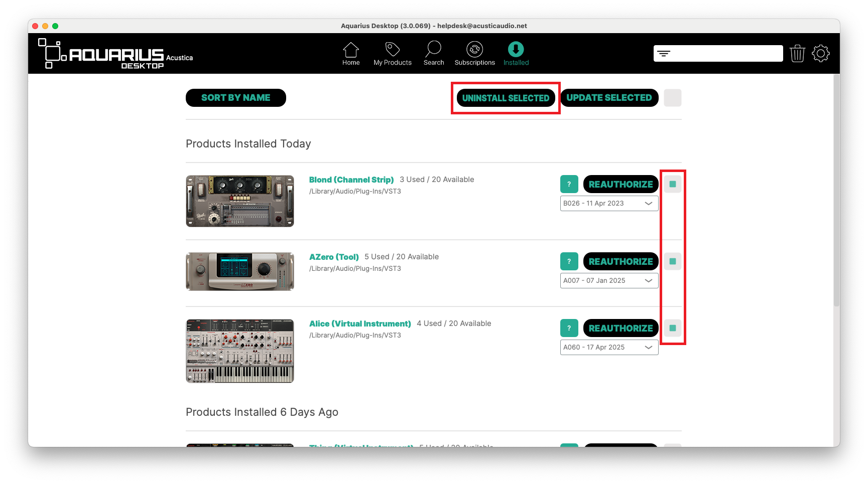Click Uninstall Selected button

pos(506,98)
